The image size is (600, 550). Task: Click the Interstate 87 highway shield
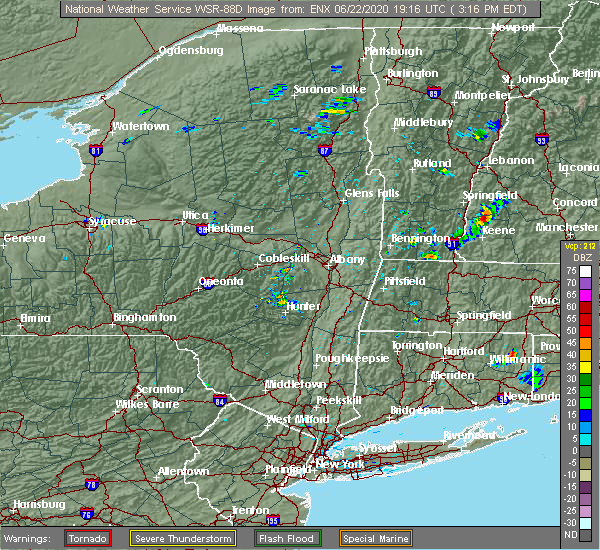pyautogui.click(x=324, y=150)
